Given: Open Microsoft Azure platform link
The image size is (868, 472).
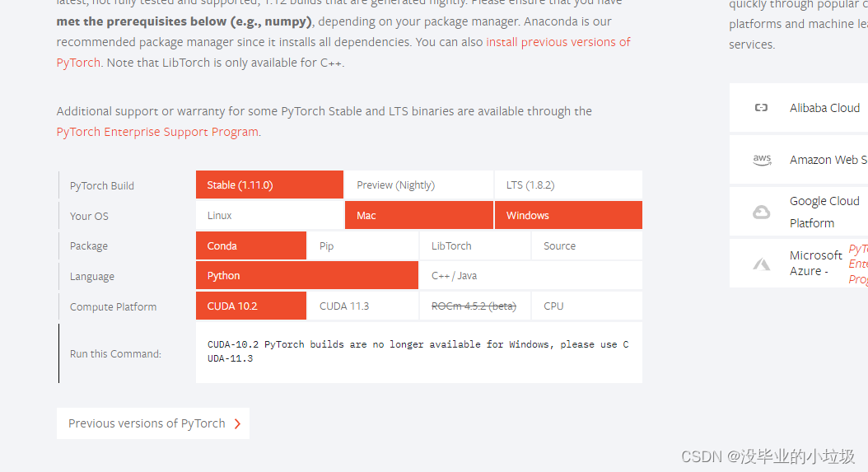Looking at the screenshot, I should (799, 263).
